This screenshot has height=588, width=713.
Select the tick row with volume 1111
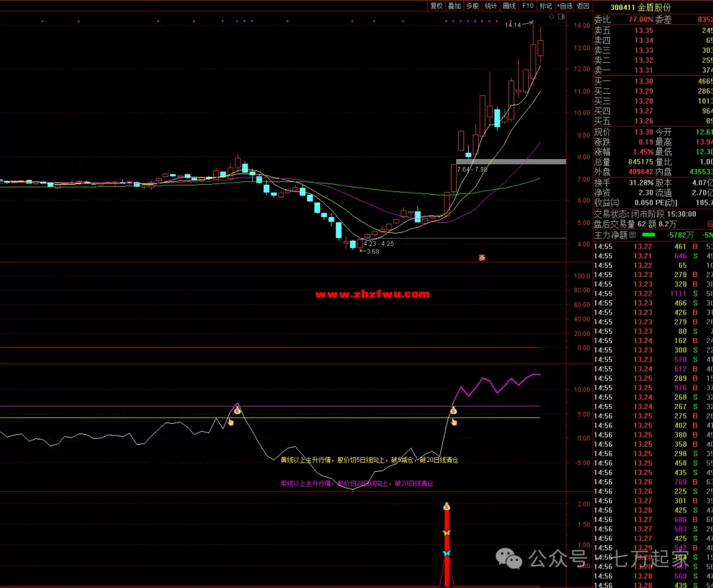(653, 294)
